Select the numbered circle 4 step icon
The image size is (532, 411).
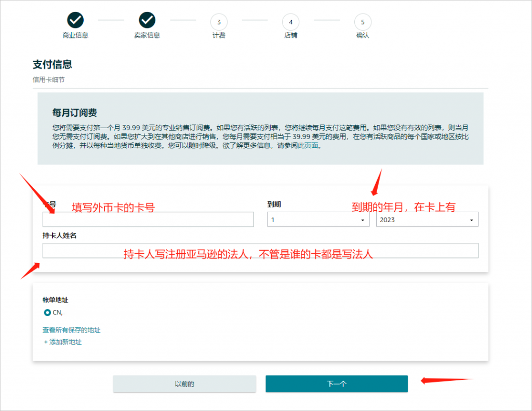pyautogui.click(x=290, y=22)
